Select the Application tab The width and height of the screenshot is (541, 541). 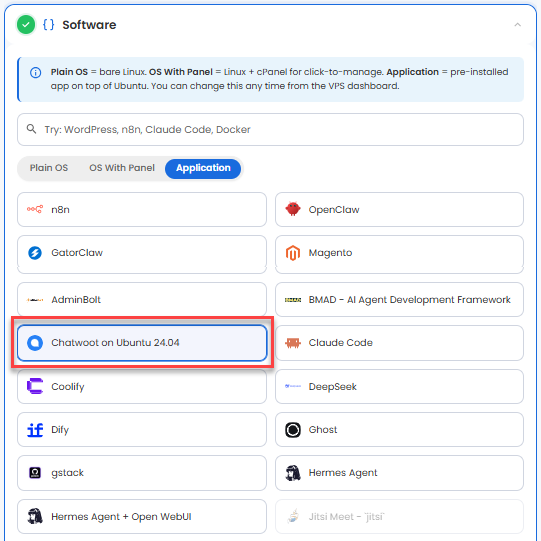[203, 169]
